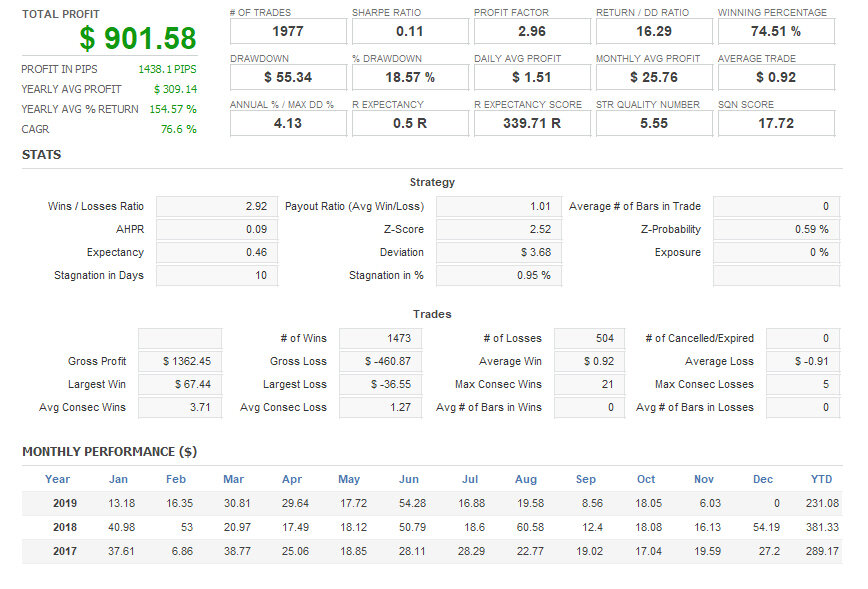Click the Jun column header
The width and height of the screenshot is (868, 589).
point(409,479)
